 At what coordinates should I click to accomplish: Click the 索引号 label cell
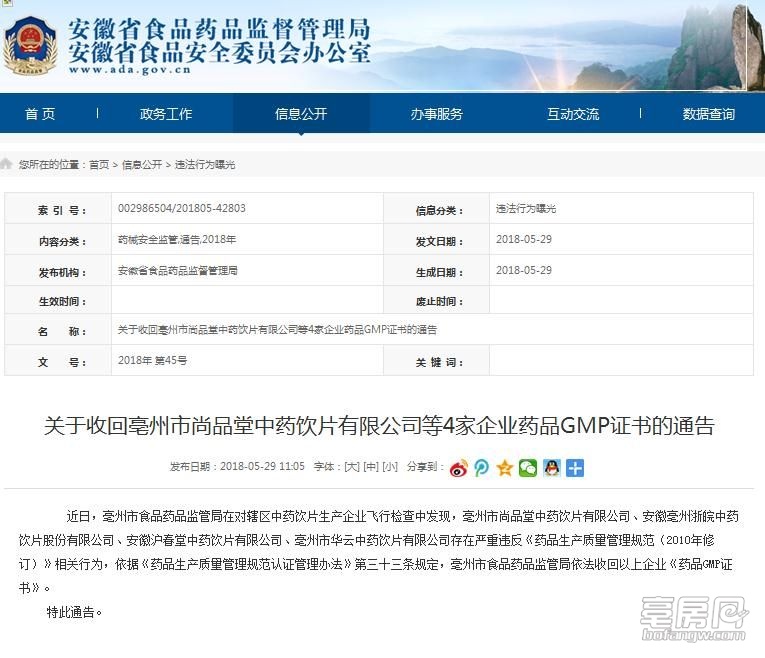coord(58,209)
